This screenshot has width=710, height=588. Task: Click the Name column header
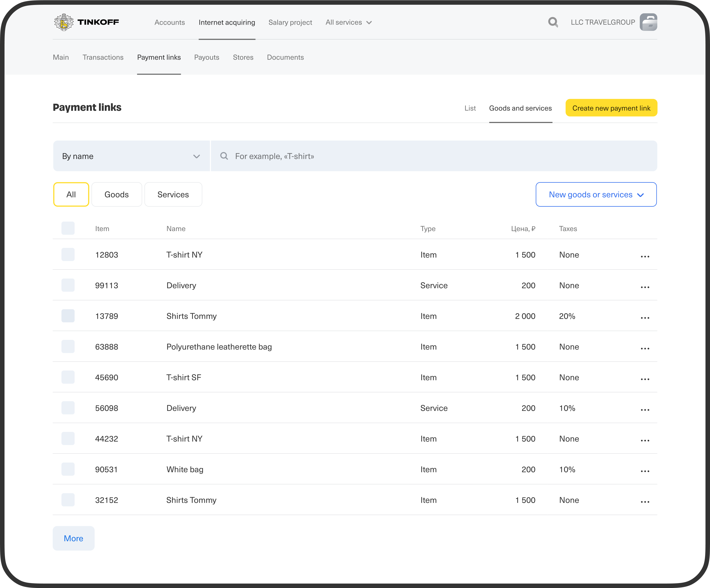coord(176,228)
